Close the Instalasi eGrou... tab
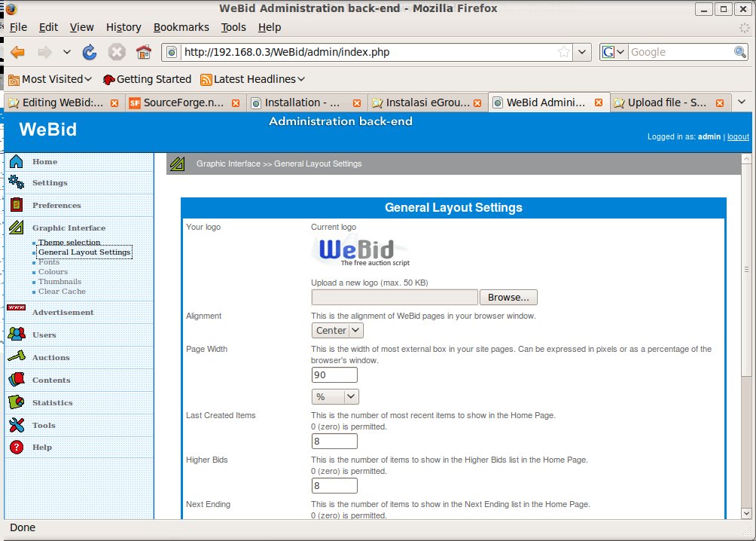Screen dimensions: 756x541 [477, 102]
